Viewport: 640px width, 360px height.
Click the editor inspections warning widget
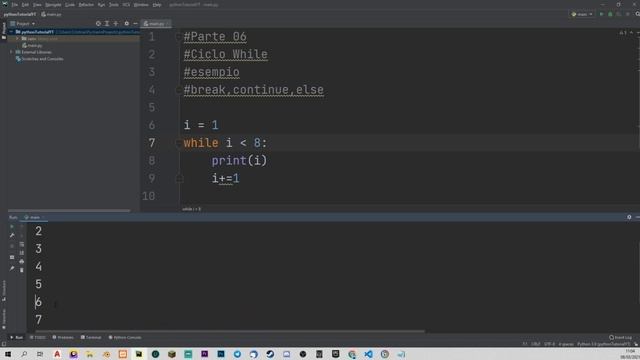tap(622, 33)
